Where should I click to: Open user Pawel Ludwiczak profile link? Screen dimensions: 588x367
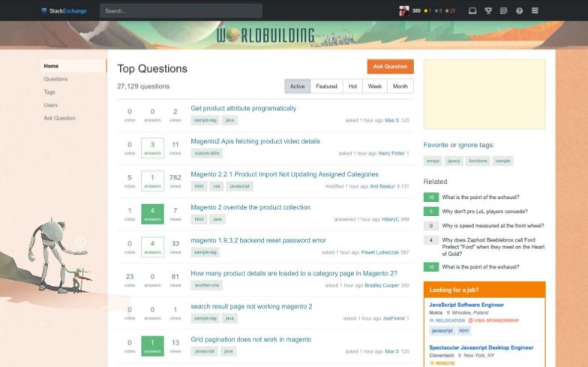(380, 252)
